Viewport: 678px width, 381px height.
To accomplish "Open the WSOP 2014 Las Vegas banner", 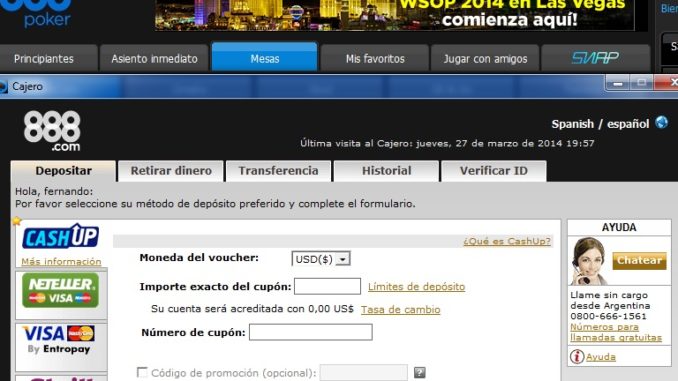I will 394,15.
